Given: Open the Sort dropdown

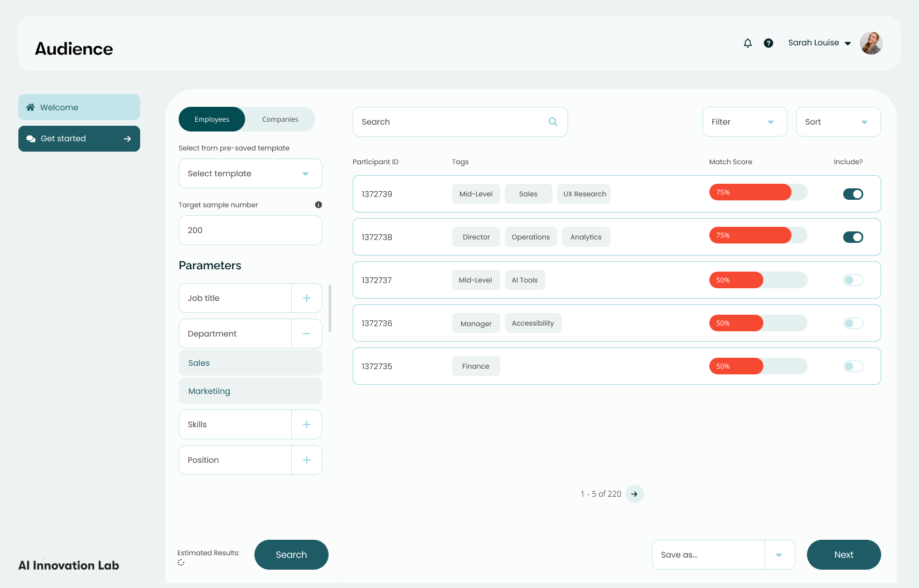Looking at the screenshot, I should (x=838, y=122).
